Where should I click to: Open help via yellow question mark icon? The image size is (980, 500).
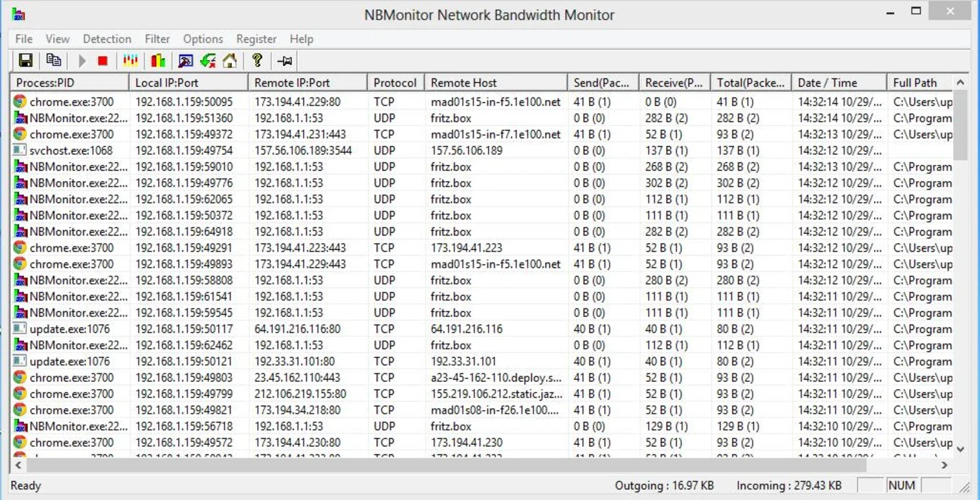[257, 61]
